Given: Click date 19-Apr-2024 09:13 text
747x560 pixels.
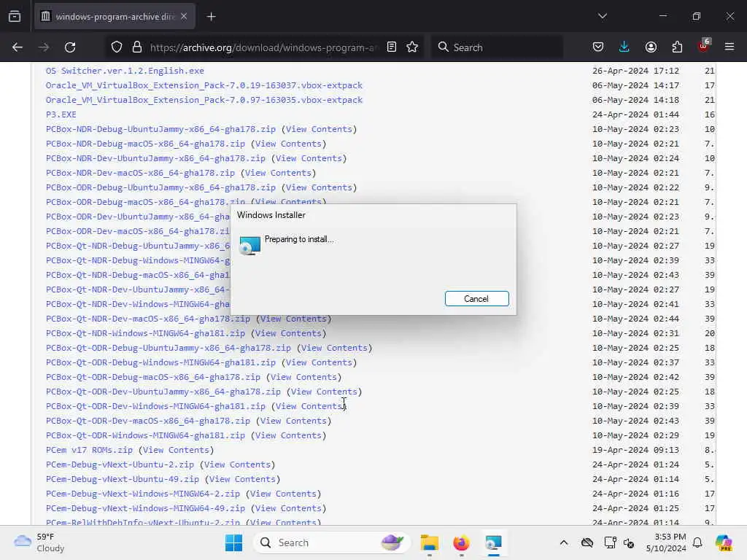Looking at the screenshot, I should coord(635,450).
